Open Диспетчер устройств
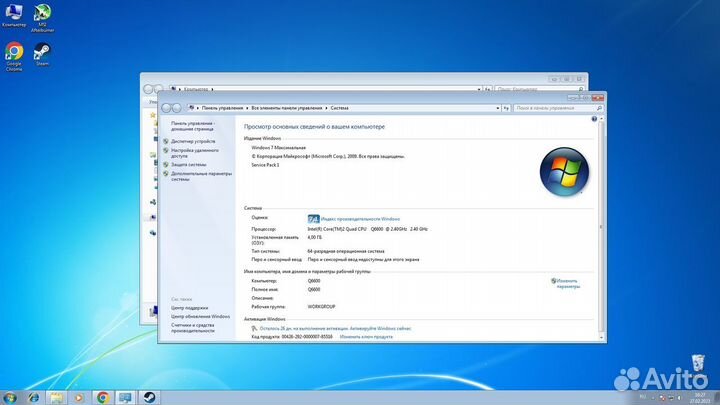The image size is (720, 405). 193,141
